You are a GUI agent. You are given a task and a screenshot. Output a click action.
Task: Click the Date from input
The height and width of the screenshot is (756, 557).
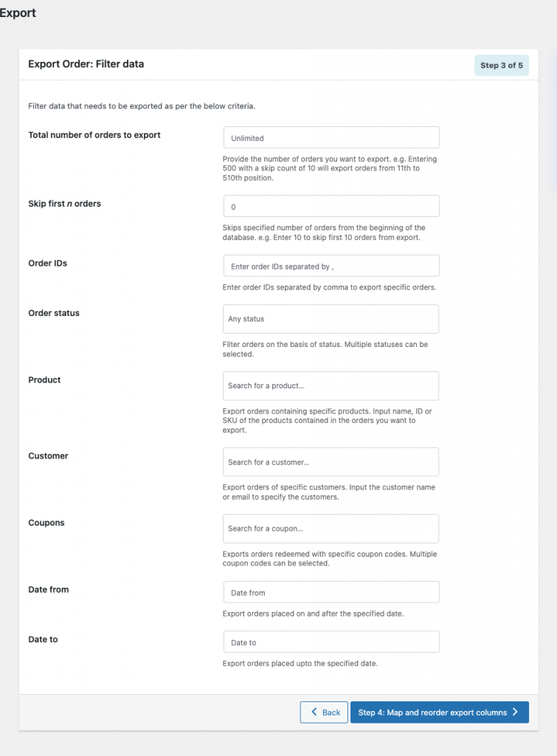pyautogui.click(x=331, y=592)
